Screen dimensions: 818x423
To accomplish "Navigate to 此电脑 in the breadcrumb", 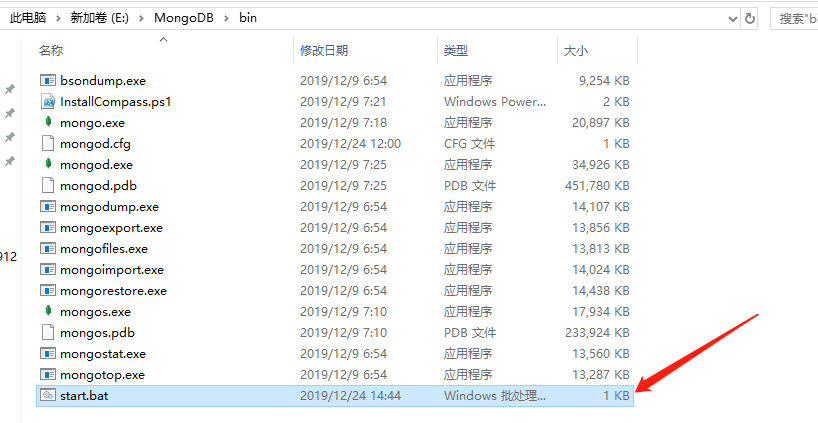I will (28, 18).
